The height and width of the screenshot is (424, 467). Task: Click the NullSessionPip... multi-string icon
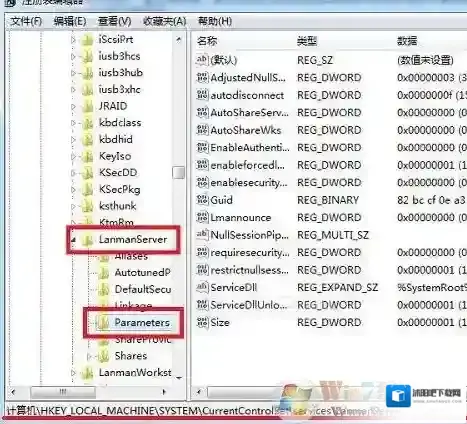[202, 235]
